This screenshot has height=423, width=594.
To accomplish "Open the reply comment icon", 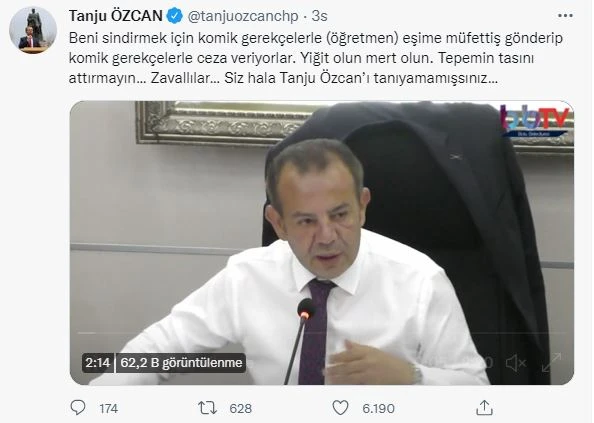I will click(78, 408).
